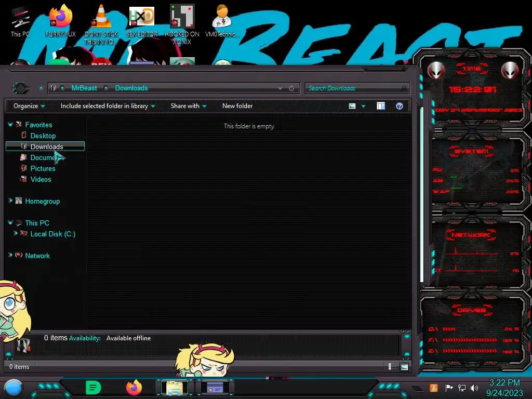Click Downloads in the address breadcrumb
The height and width of the screenshot is (399, 532).
click(x=131, y=88)
